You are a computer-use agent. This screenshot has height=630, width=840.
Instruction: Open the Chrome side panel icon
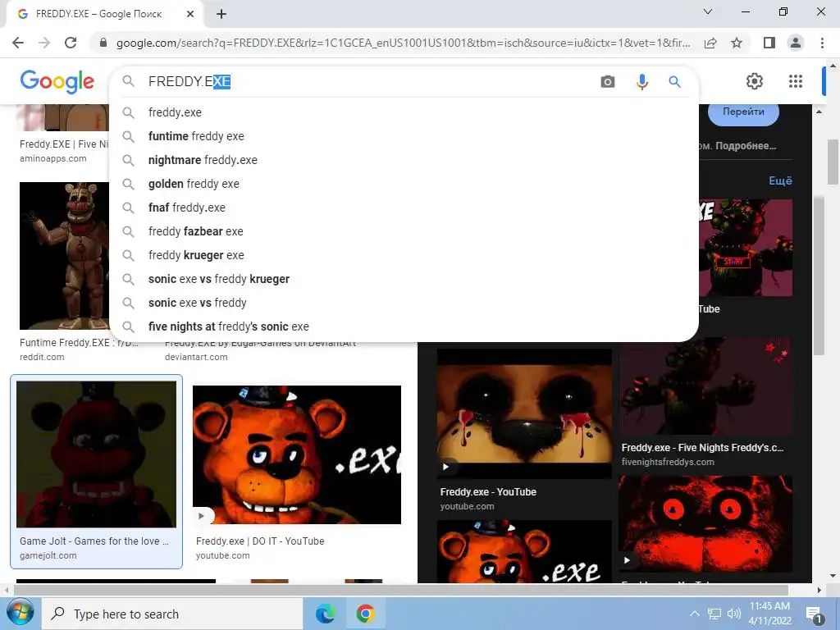pos(769,43)
